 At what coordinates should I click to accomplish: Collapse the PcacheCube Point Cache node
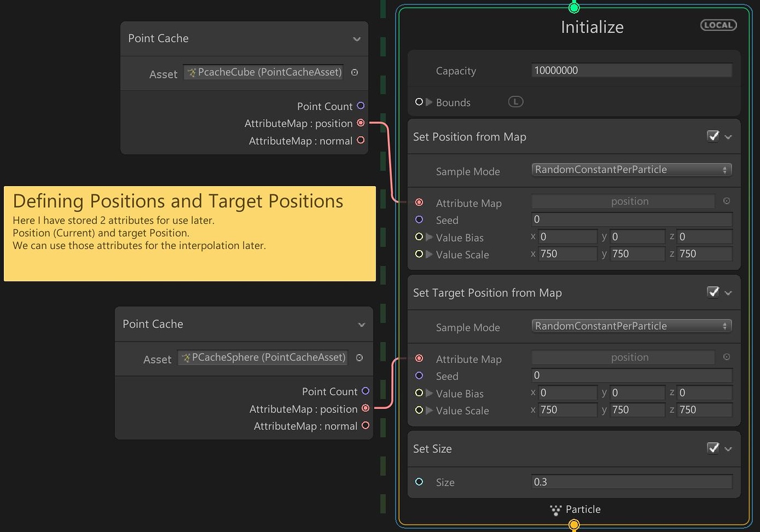pyautogui.click(x=357, y=39)
